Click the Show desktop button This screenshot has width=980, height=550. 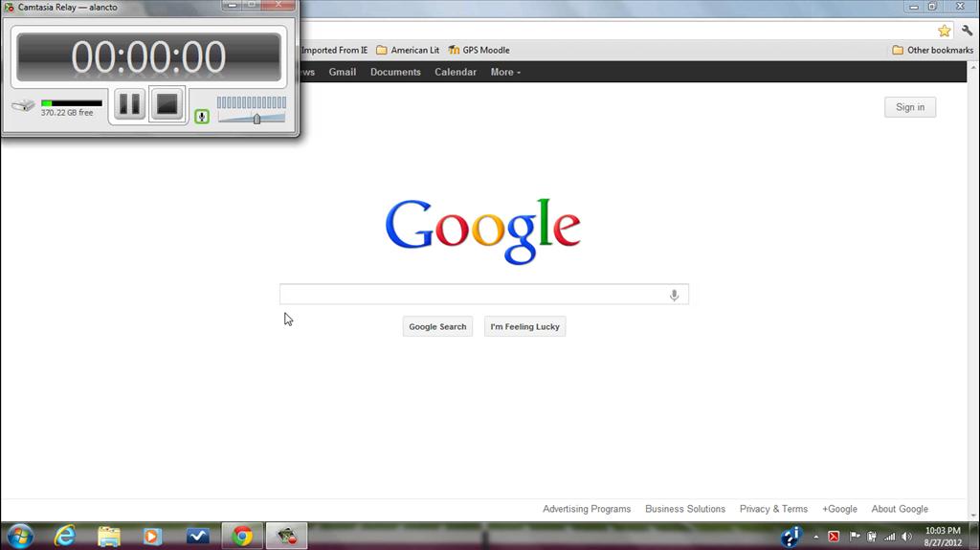(x=973, y=537)
